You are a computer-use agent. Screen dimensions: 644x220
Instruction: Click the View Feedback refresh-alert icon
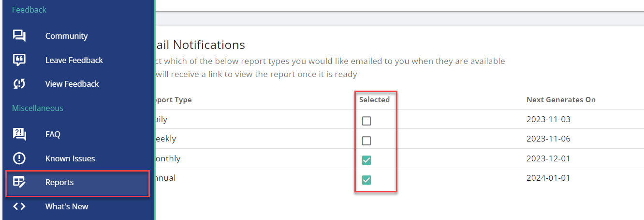point(19,84)
